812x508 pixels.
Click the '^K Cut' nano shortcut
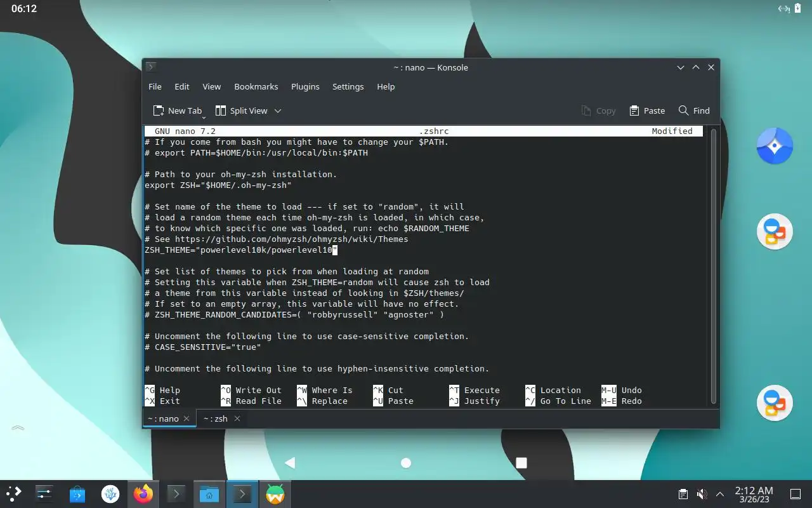pyautogui.click(x=388, y=391)
